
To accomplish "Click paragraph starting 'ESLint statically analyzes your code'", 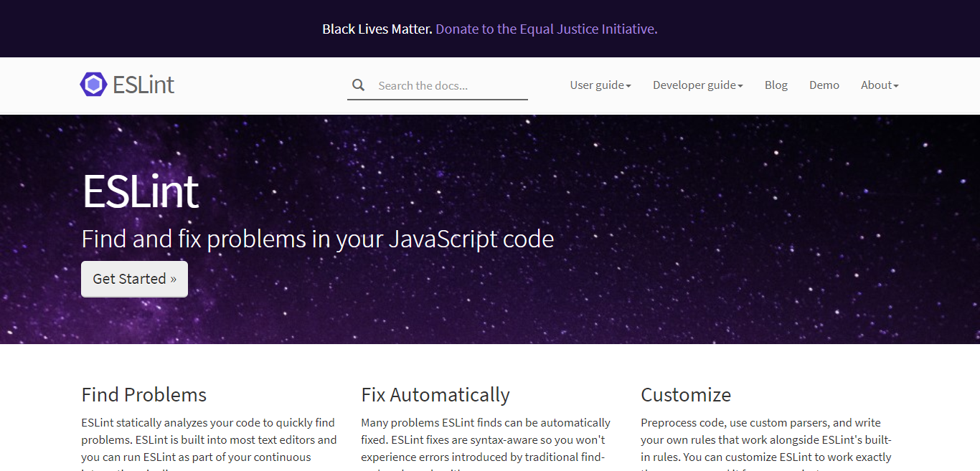I will 209,443.
